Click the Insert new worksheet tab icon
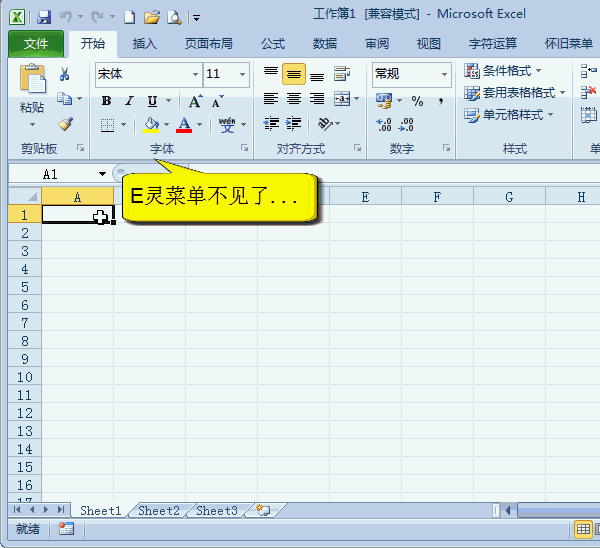The image size is (600, 548). pos(263,510)
